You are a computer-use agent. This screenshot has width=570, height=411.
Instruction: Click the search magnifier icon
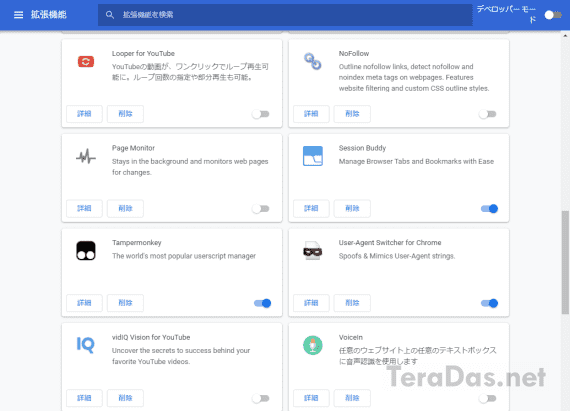109,15
